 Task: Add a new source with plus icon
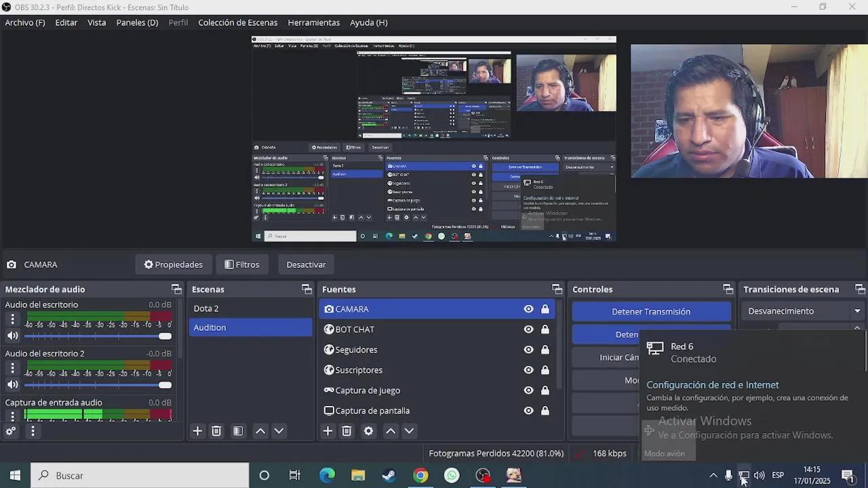click(x=328, y=431)
